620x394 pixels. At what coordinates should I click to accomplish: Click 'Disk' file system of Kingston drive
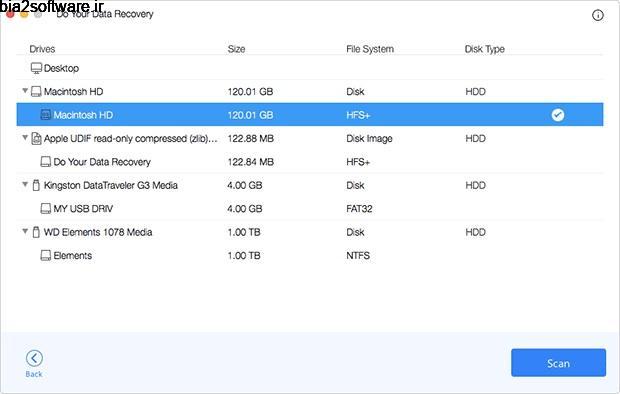[355, 185]
